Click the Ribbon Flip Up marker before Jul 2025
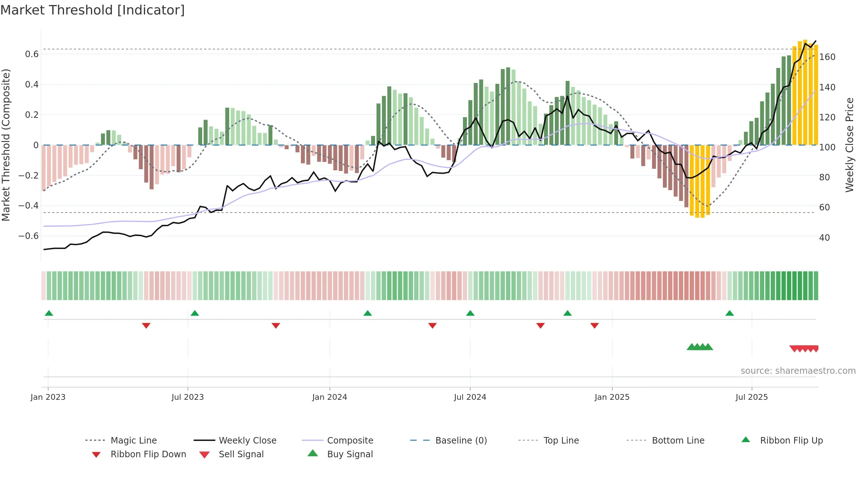Viewport: 868px width, 488px height. click(729, 313)
